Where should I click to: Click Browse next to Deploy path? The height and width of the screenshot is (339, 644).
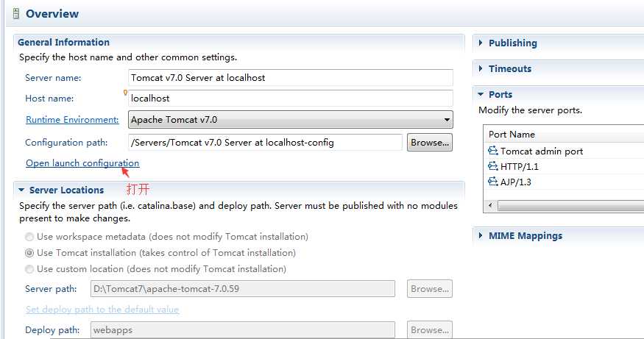[430, 330]
